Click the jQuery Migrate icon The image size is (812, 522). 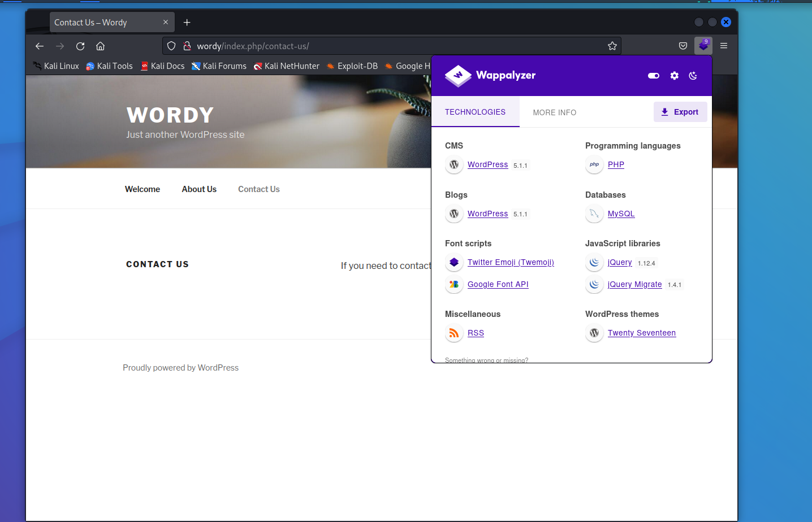pos(594,284)
